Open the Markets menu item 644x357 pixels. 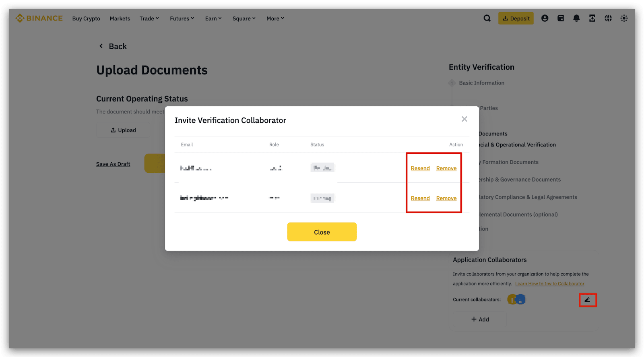[120, 19]
